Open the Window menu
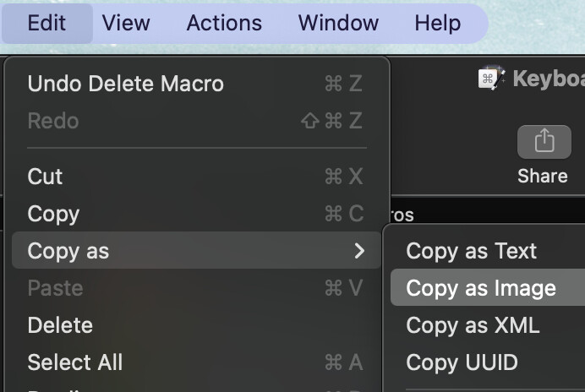The width and height of the screenshot is (585, 392). click(338, 23)
